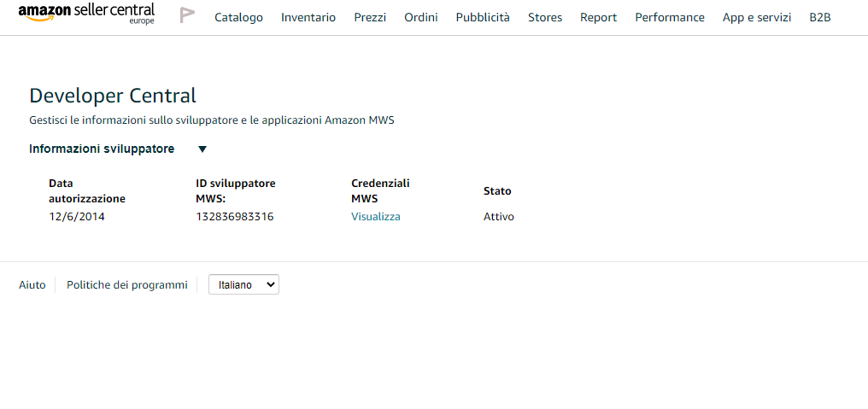Click the ID sviluppatore MWS header
Viewport: 868px width, 409px height.
click(x=236, y=191)
